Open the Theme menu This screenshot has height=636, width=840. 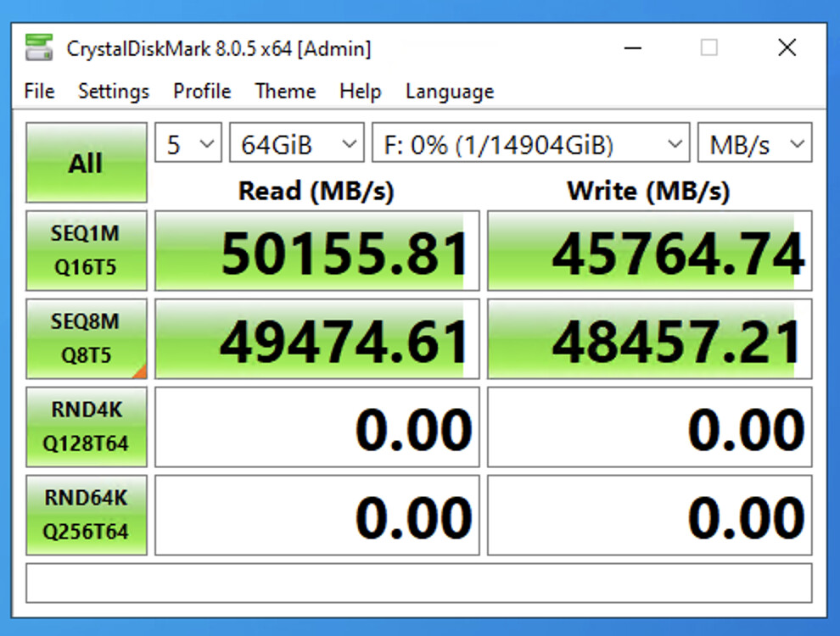tap(285, 92)
